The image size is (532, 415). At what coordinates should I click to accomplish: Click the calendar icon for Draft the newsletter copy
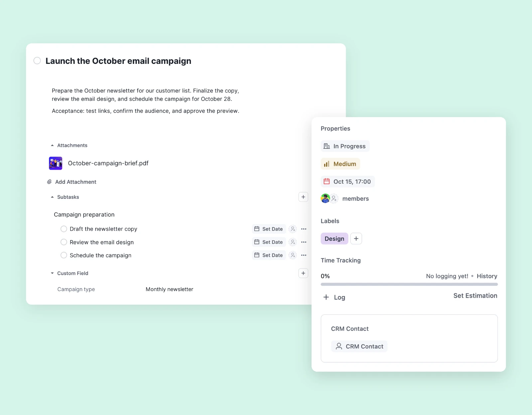pos(257,229)
